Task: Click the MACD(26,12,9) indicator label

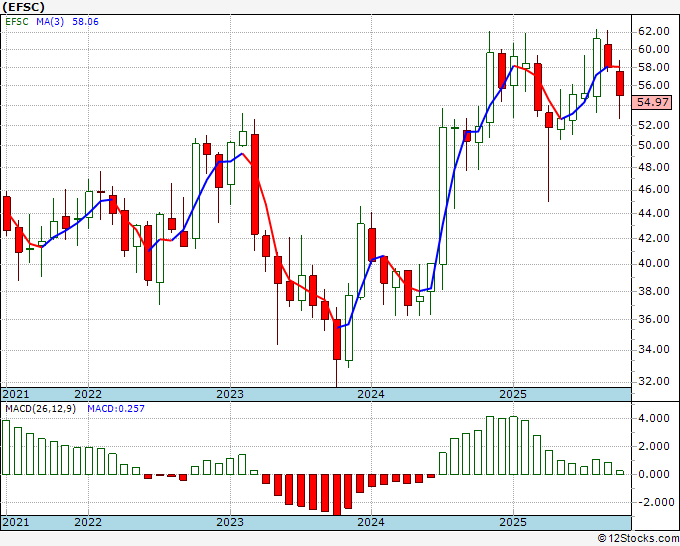Action: pyautogui.click(x=40, y=409)
